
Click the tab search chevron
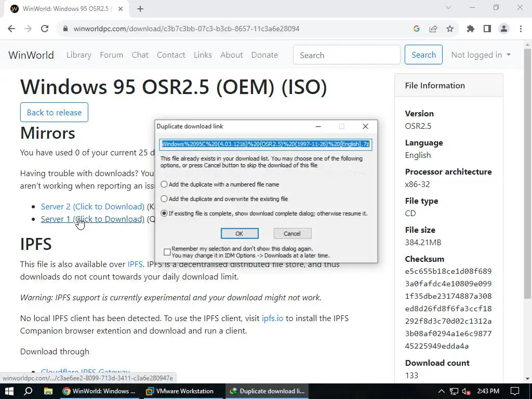[448, 7]
